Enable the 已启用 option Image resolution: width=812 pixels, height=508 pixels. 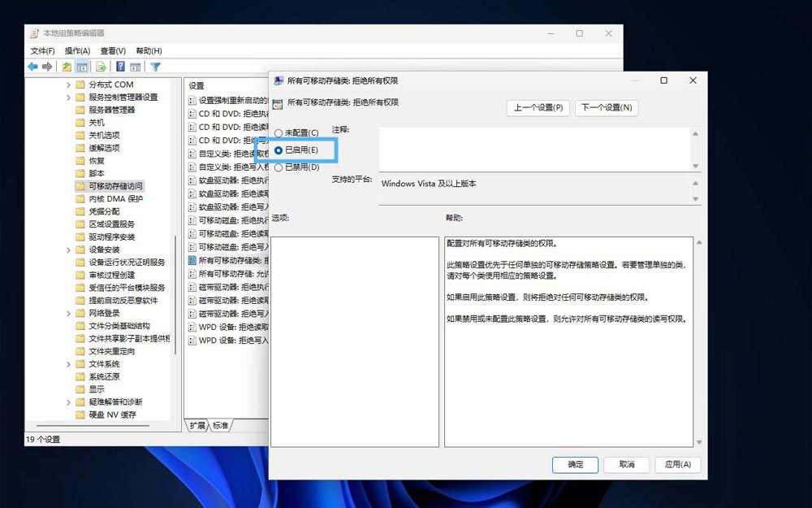pyautogui.click(x=281, y=150)
